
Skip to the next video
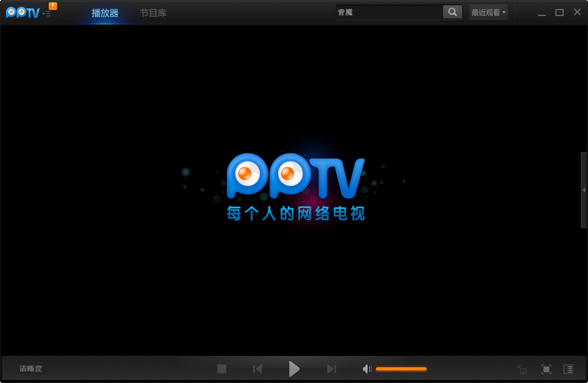[331, 369]
